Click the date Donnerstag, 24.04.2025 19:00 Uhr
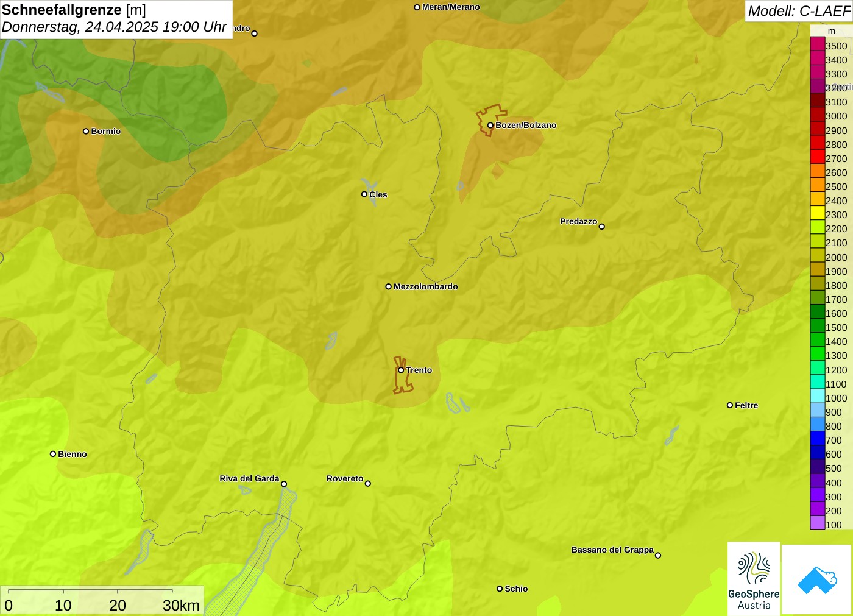The image size is (853, 616). [x=115, y=27]
